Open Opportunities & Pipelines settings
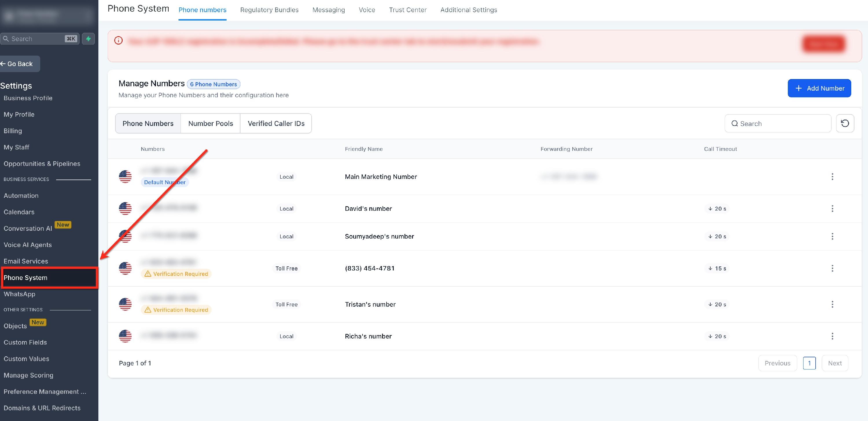This screenshot has width=868, height=421. coord(42,164)
